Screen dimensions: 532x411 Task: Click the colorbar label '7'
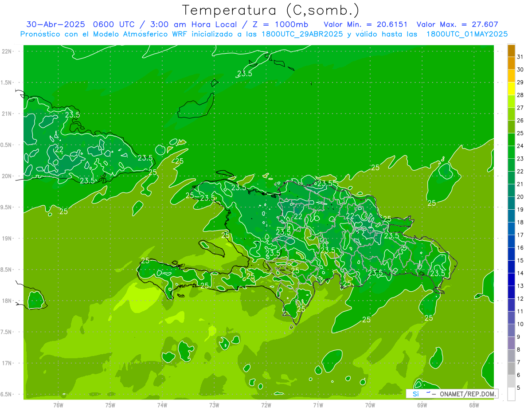click(x=519, y=362)
